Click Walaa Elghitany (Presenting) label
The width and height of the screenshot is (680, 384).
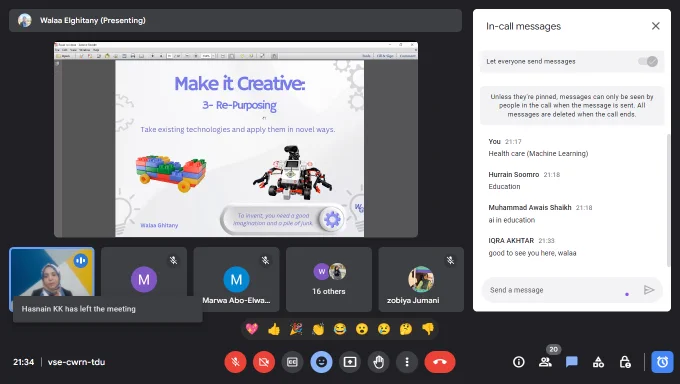coord(93,20)
